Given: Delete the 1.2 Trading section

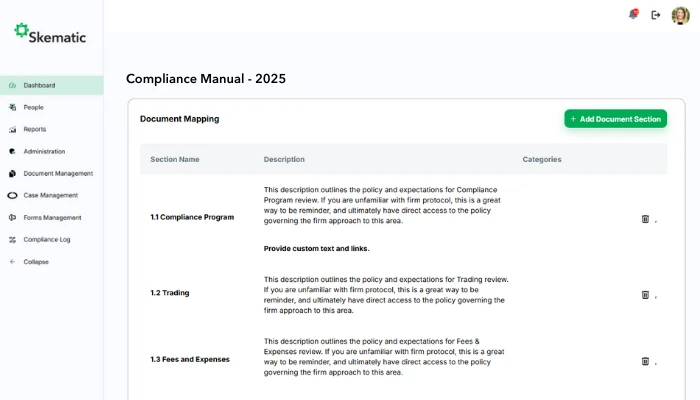Looking at the screenshot, I should click(645, 294).
